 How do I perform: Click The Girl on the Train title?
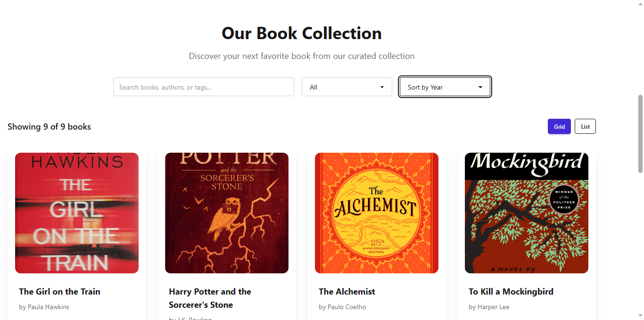click(59, 291)
